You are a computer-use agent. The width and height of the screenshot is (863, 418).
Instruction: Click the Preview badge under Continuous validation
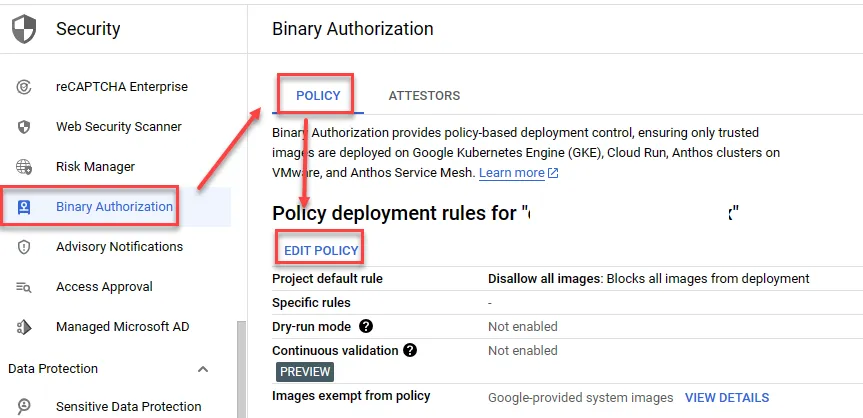305,372
